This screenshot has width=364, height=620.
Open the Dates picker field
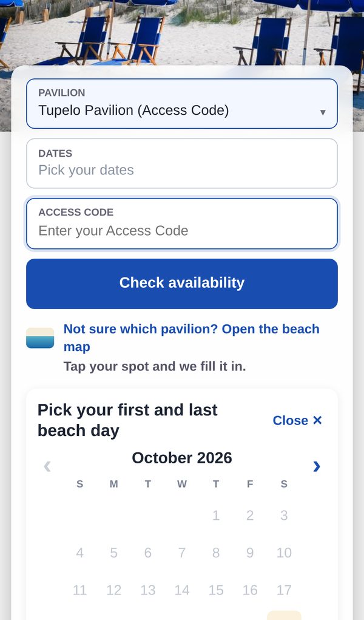[x=182, y=163]
